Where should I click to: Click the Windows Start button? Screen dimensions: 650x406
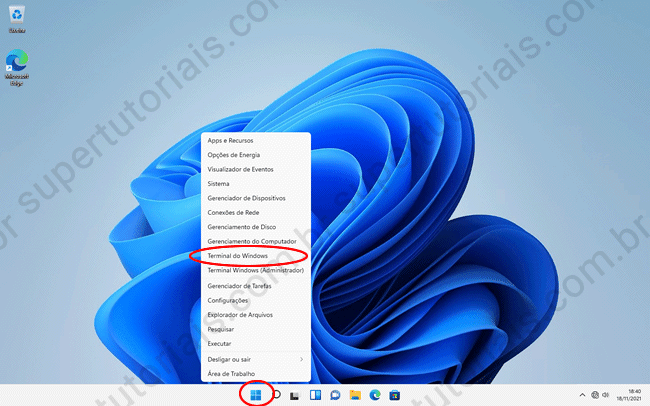pyautogui.click(x=256, y=395)
